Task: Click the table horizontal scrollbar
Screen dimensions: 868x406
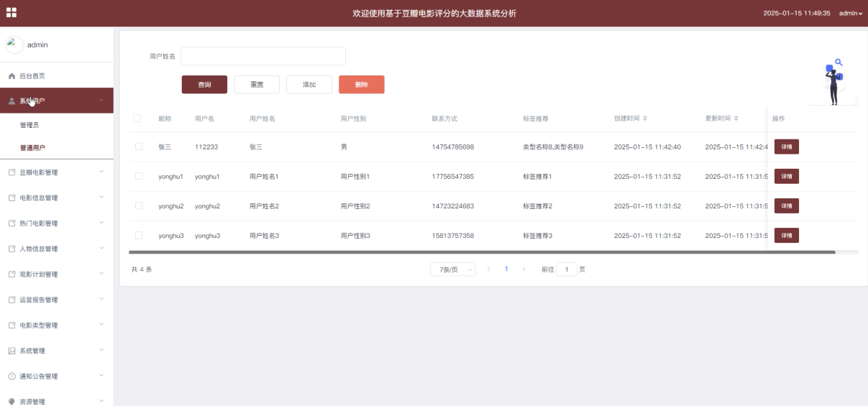Action: (x=482, y=252)
